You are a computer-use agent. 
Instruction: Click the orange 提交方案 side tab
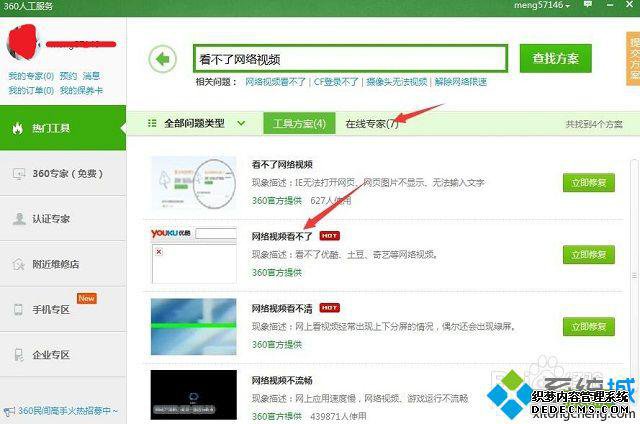(633, 59)
